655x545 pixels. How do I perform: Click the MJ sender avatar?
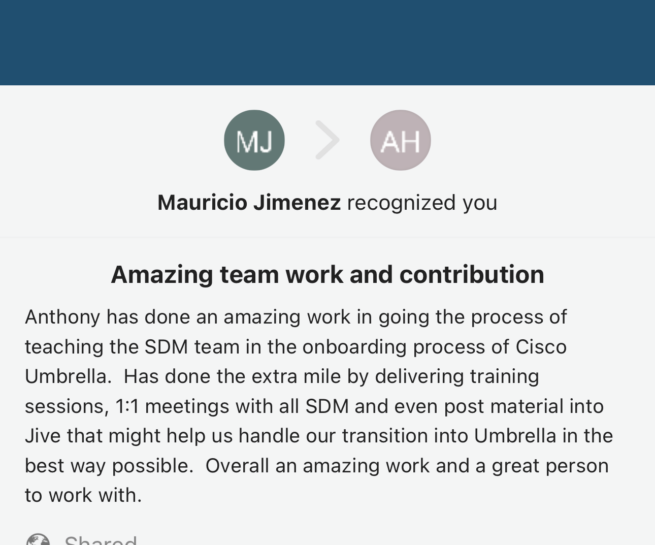tap(254, 141)
